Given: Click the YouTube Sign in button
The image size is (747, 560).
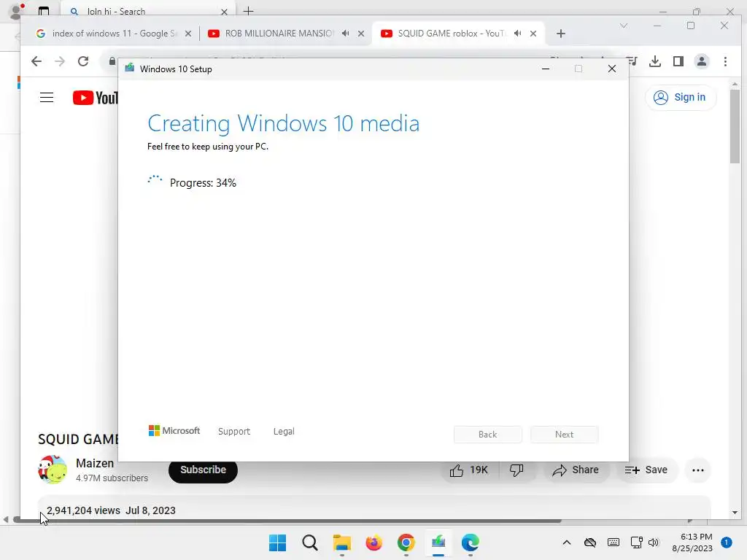Looking at the screenshot, I should pyautogui.click(x=681, y=98).
